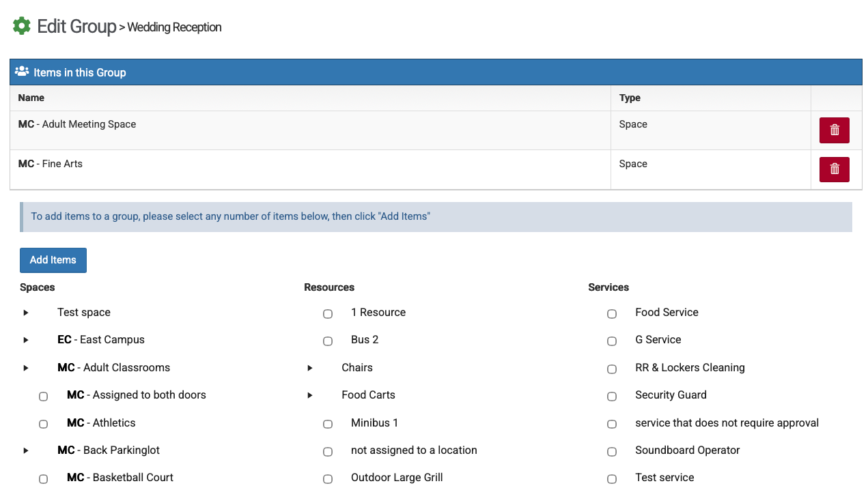868x488 pixels.
Task: Select the Soundboard Operator checkbox
Action: (x=612, y=452)
